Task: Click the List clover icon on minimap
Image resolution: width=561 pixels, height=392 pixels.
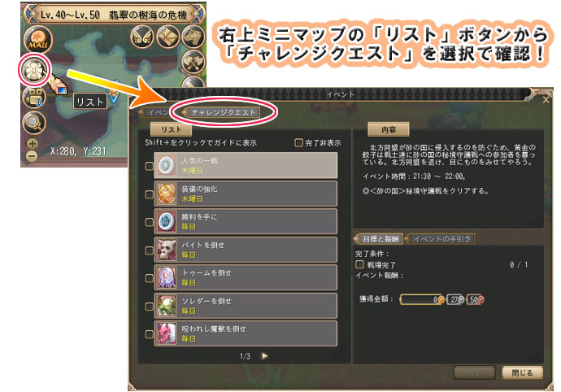Action: 33,69
